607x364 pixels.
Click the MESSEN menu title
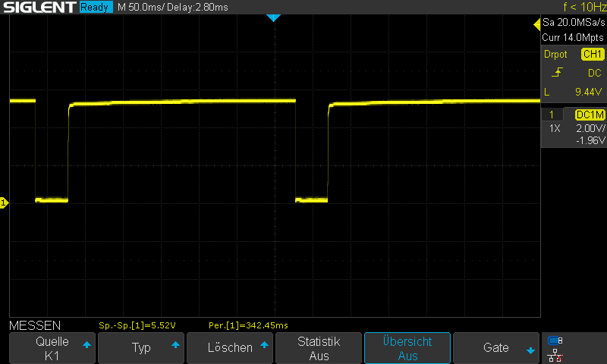point(35,325)
